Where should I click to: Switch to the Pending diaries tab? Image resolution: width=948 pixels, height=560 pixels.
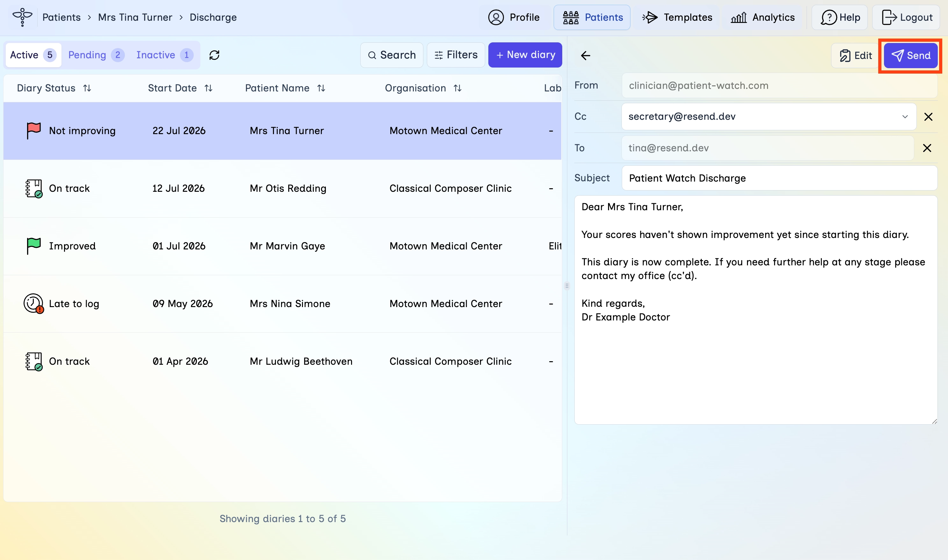pyautogui.click(x=96, y=55)
